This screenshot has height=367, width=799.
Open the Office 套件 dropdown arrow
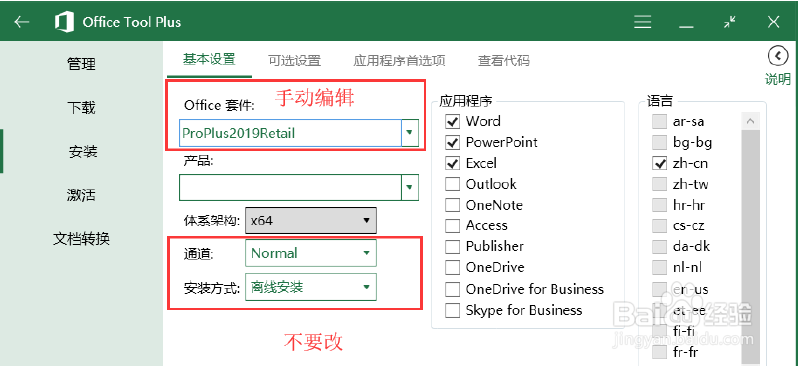click(x=410, y=133)
